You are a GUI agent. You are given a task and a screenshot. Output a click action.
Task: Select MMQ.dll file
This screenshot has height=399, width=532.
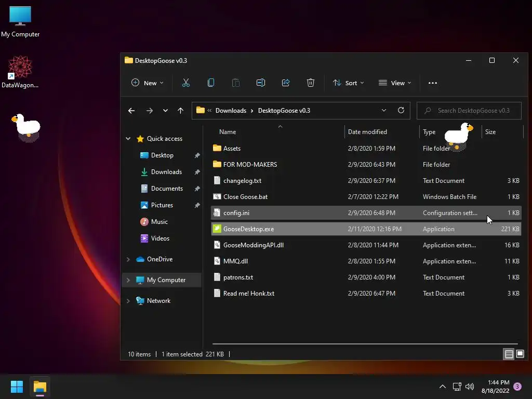(366, 261)
